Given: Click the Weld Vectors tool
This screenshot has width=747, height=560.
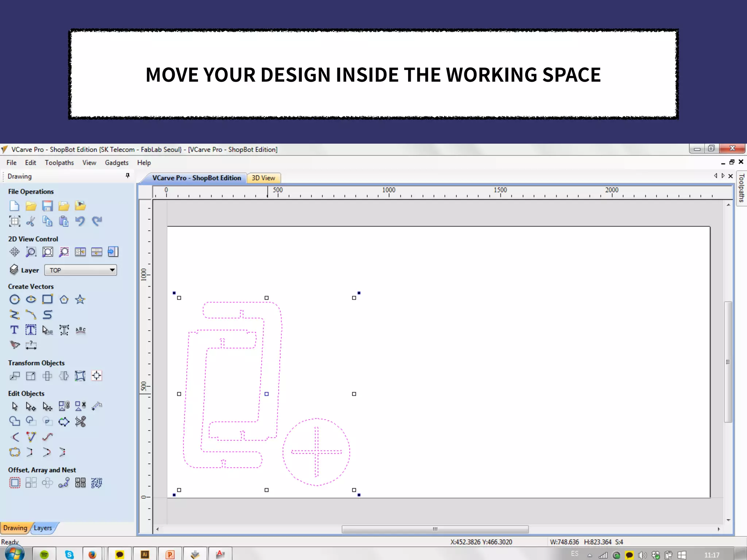Looking at the screenshot, I should [x=14, y=421].
